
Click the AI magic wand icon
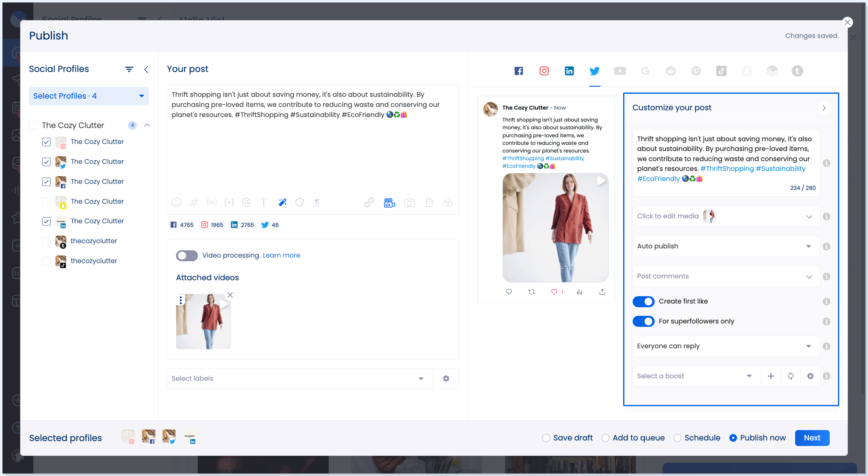coord(282,202)
